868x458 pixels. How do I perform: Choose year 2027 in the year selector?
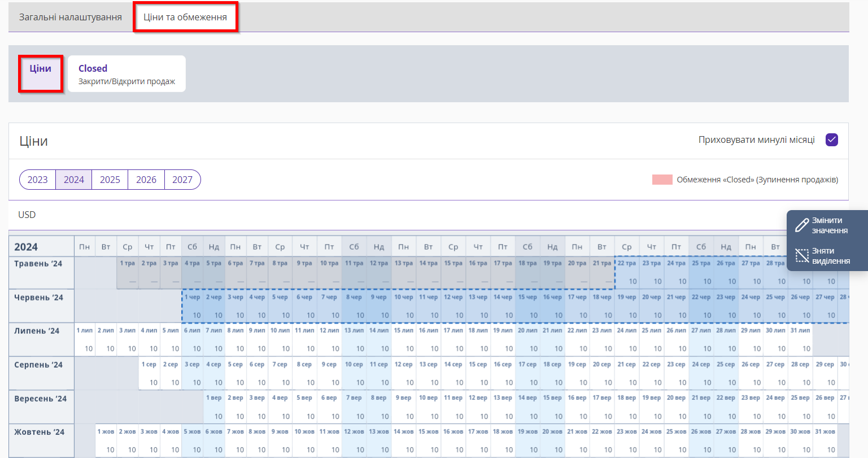(182, 180)
